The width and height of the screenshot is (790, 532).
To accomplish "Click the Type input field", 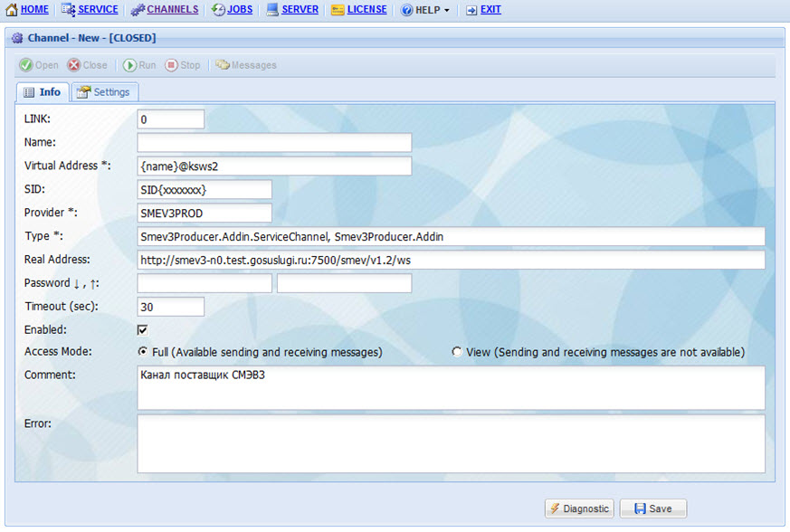I will pos(451,236).
